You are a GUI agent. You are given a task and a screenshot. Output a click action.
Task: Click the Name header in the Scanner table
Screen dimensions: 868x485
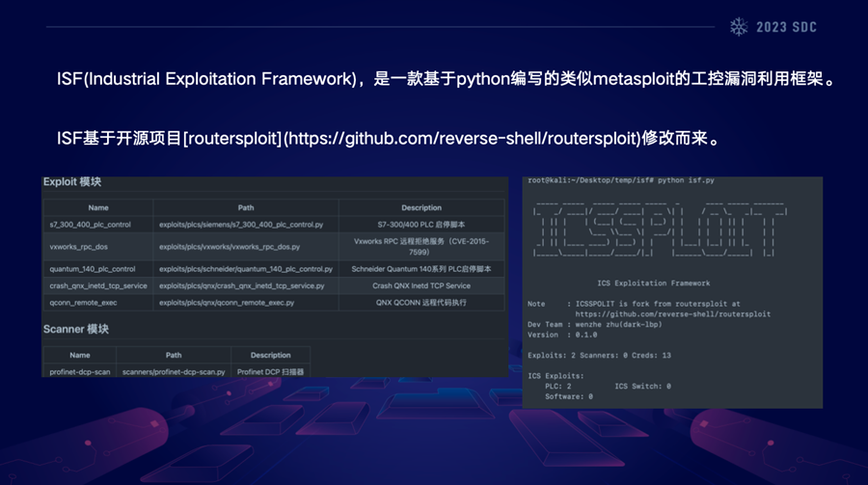80,355
